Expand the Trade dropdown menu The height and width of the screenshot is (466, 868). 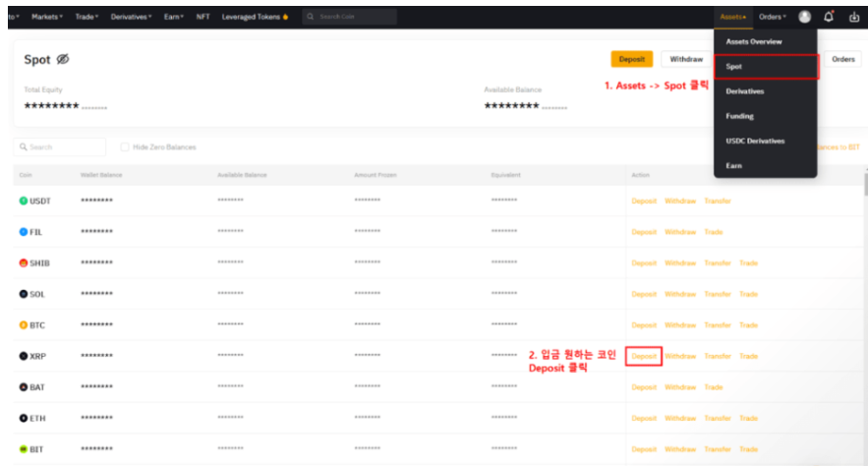click(x=87, y=17)
